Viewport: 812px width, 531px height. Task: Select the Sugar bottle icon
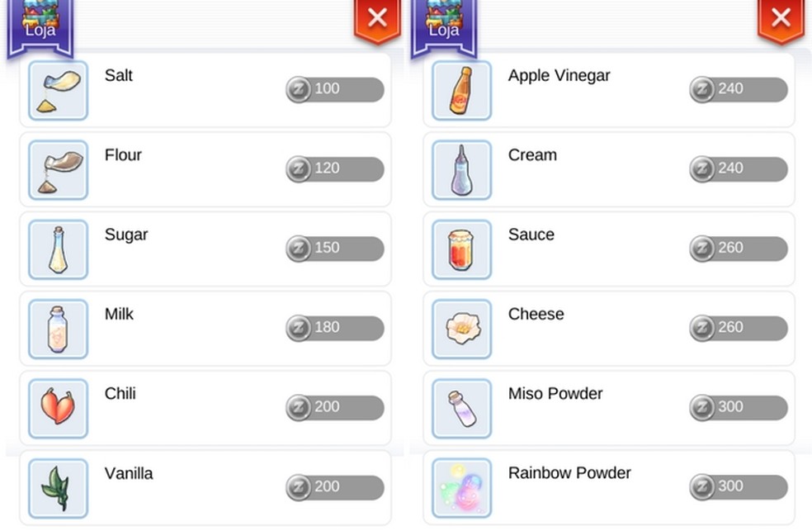coord(57,249)
